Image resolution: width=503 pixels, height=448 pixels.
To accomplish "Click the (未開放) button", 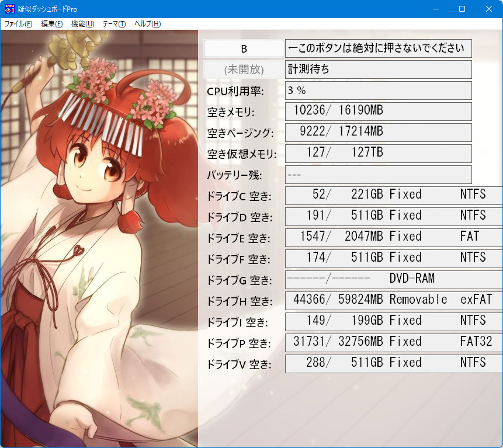I will [244, 70].
